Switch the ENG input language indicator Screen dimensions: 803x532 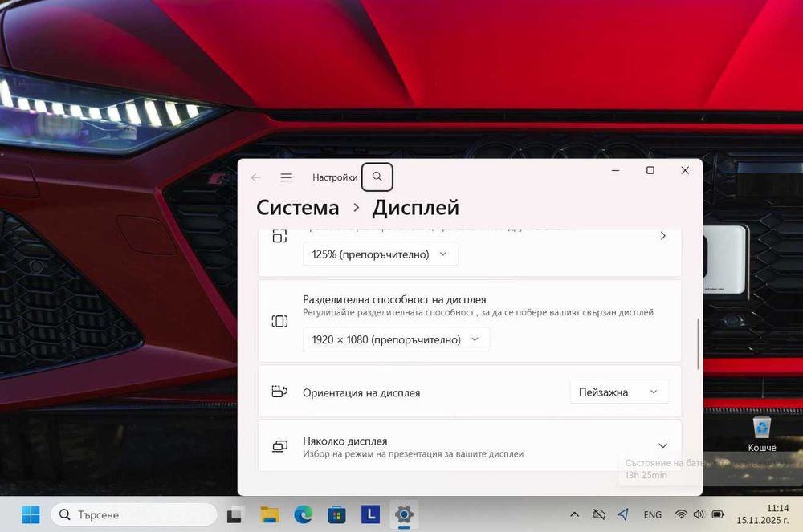click(x=652, y=515)
